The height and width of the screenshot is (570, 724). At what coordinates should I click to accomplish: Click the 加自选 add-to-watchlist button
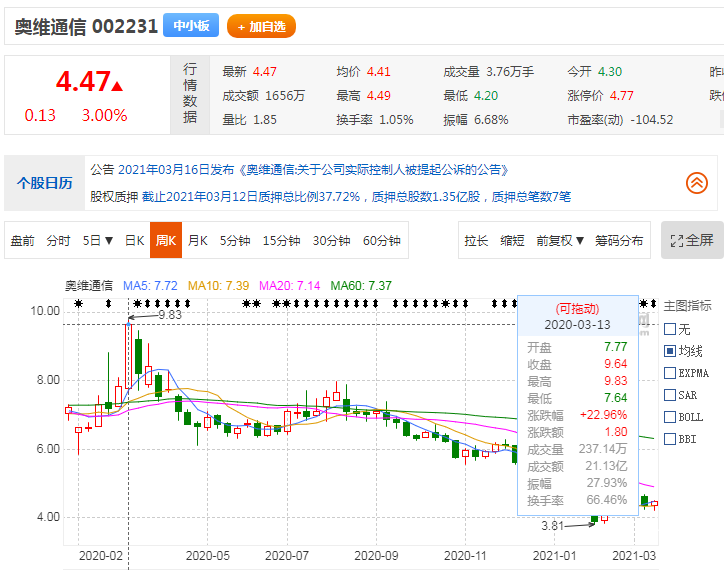click(261, 27)
